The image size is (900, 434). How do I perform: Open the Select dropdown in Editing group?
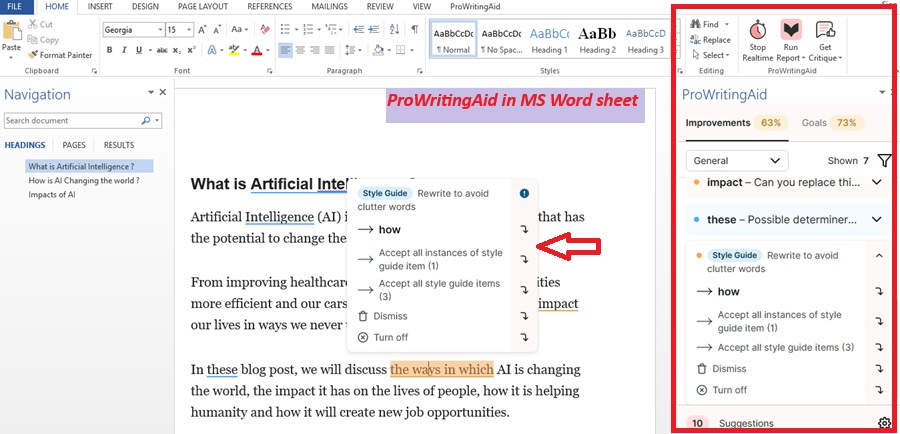(x=711, y=55)
